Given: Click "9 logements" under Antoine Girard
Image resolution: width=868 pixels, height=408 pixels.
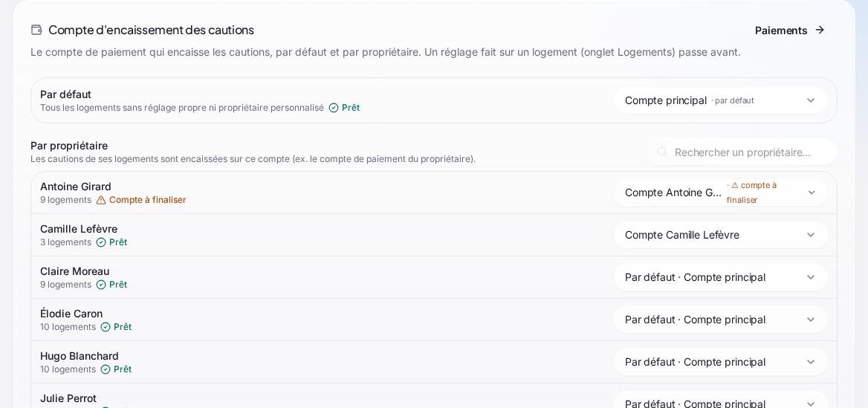Looking at the screenshot, I should 65,200.
